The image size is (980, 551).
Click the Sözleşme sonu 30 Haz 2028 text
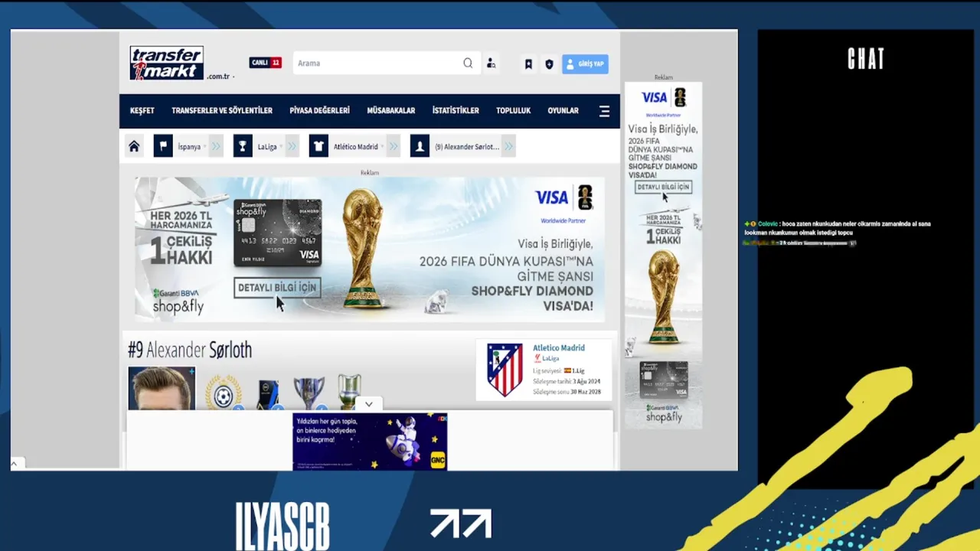pos(567,392)
